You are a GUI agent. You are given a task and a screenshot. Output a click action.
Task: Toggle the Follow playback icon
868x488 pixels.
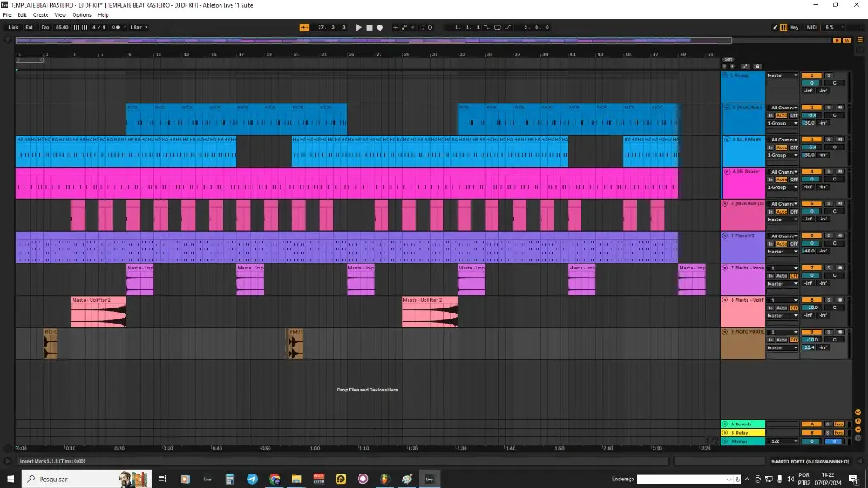304,27
